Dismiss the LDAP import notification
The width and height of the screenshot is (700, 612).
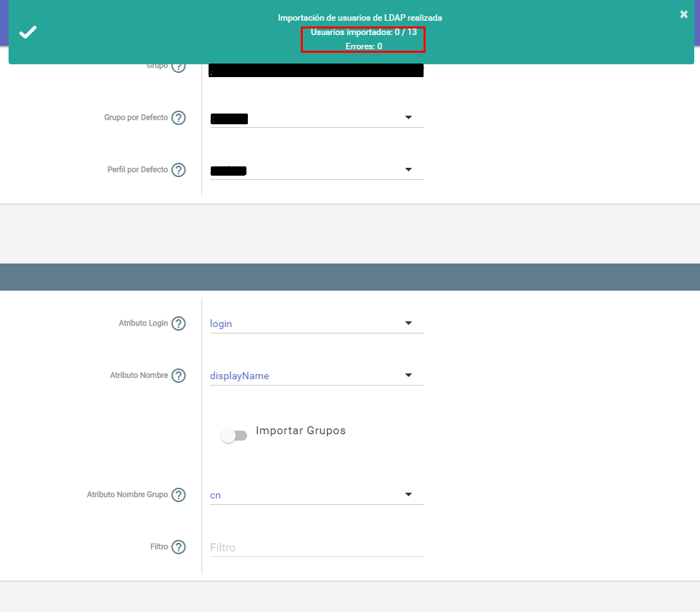click(683, 14)
